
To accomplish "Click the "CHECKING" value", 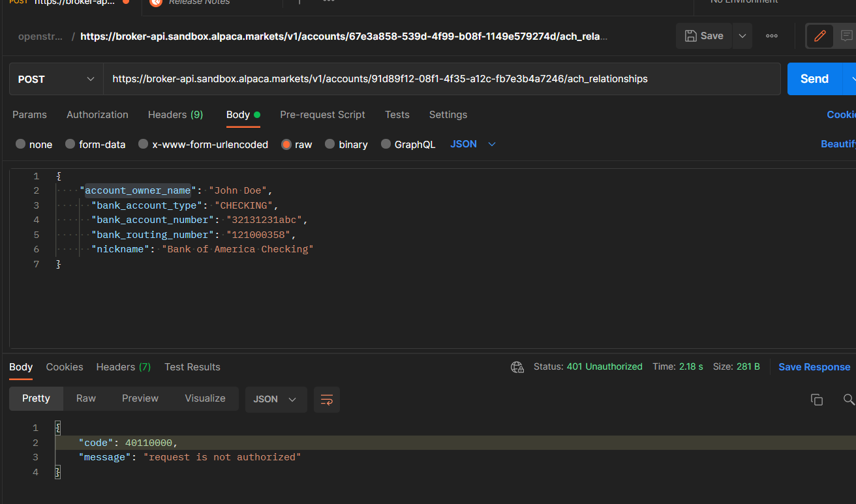I will (x=245, y=205).
